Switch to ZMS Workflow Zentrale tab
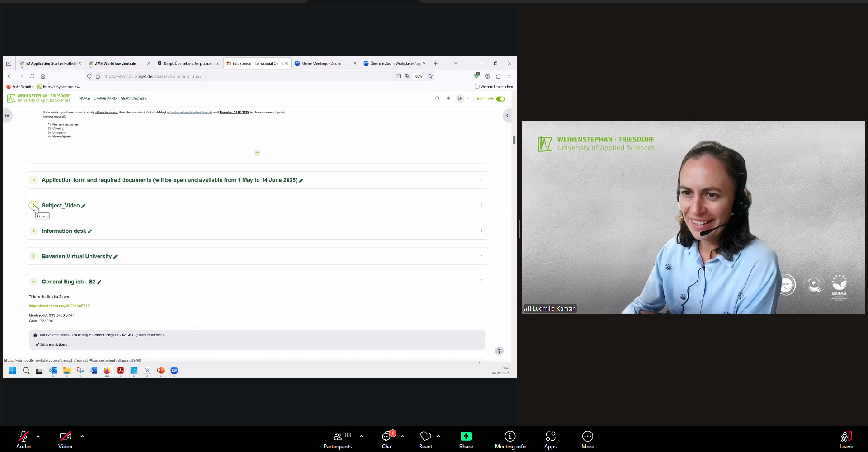This screenshot has width=868, height=452. 116,63
